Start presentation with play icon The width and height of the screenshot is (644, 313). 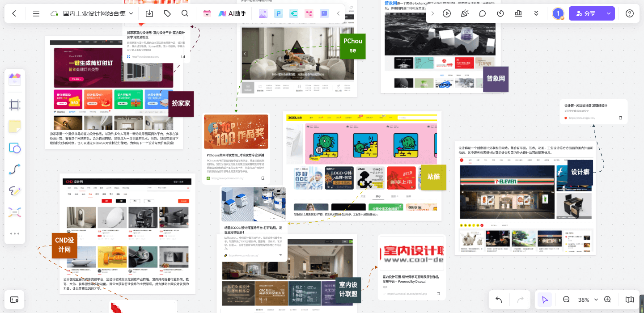447,13
